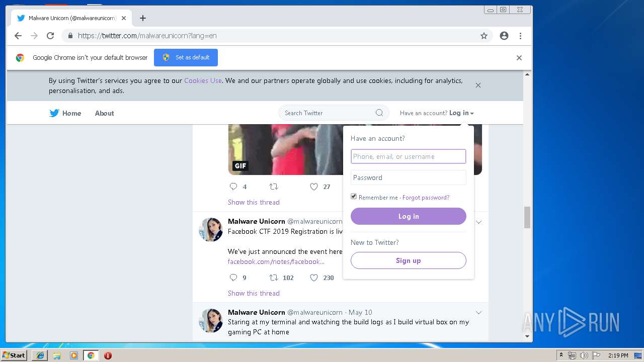Open the Chrome profile account icon
This screenshot has width=644, height=362.
click(504, 36)
